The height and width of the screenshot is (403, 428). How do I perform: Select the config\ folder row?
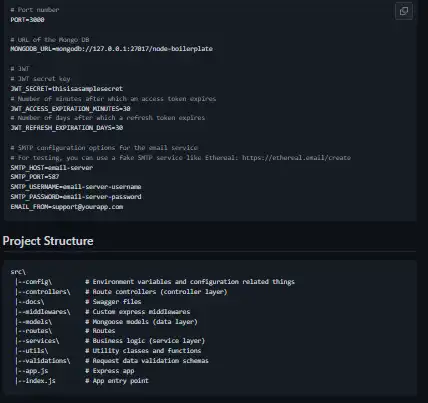pyautogui.click(x=155, y=282)
